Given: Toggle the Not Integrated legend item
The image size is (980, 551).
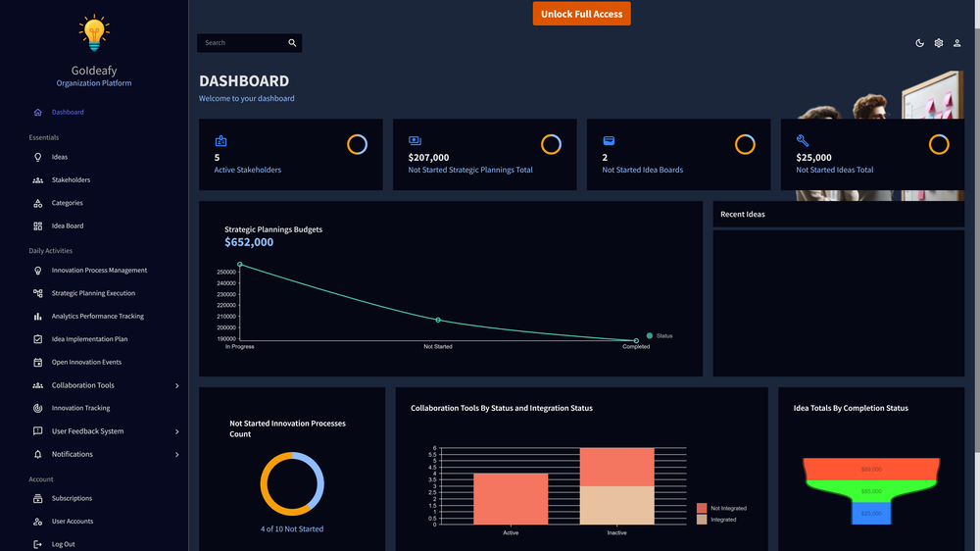Looking at the screenshot, I should point(722,509).
